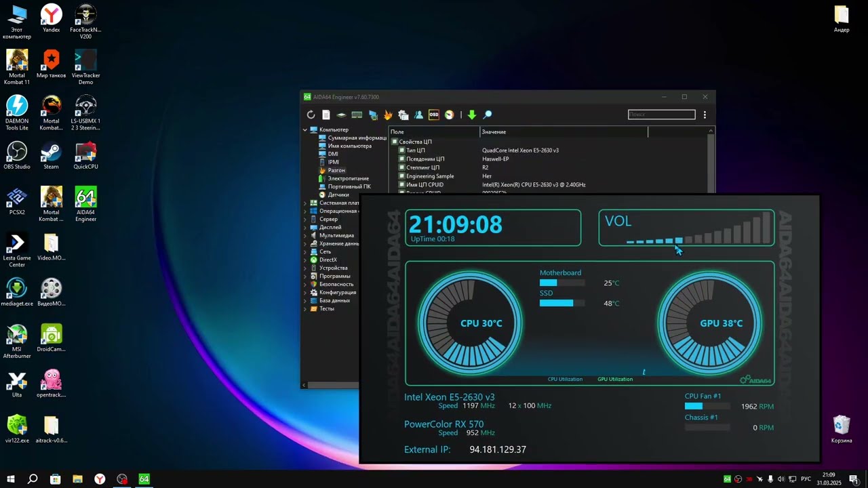Click the Поле column header
Image resolution: width=868 pixels, height=488 pixels.
point(434,131)
